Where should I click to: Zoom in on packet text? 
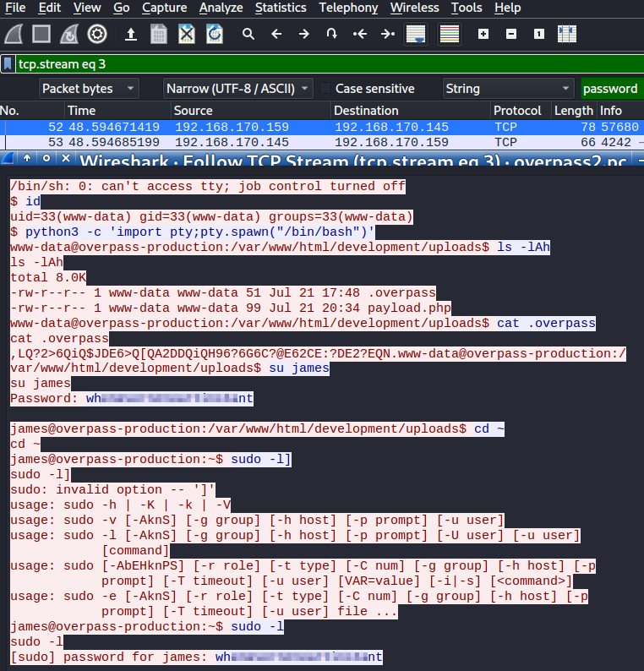[x=483, y=34]
